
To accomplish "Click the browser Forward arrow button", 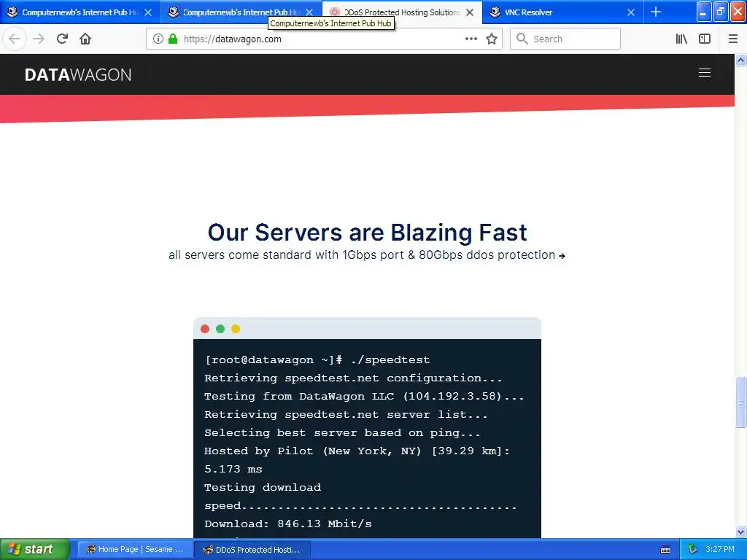I will (x=39, y=39).
